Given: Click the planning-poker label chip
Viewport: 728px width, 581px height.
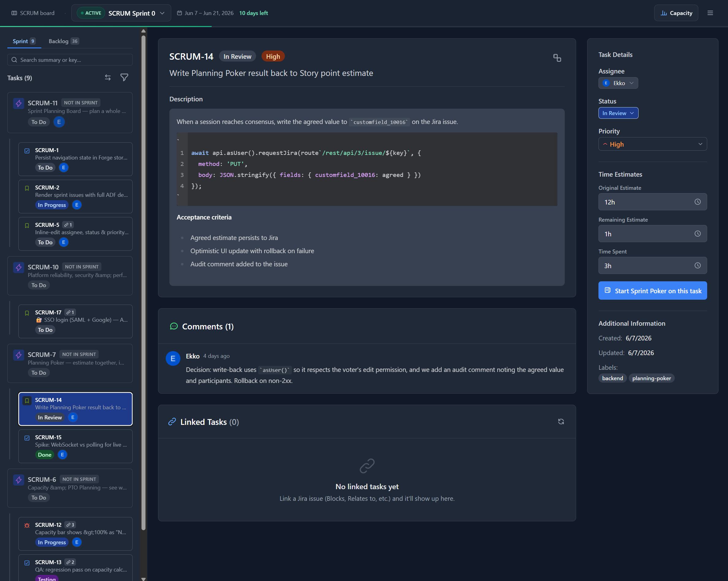Looking at the screenshot, I should click(651, 378).
